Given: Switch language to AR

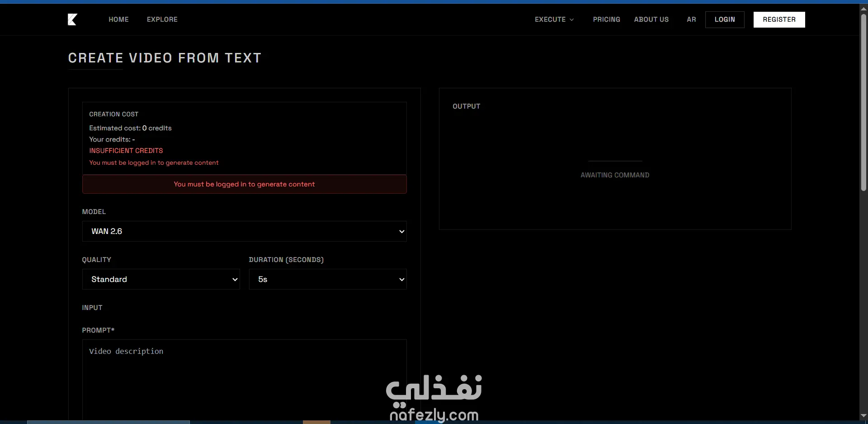Looking at the screenshot, I should [x=691, y=19].
